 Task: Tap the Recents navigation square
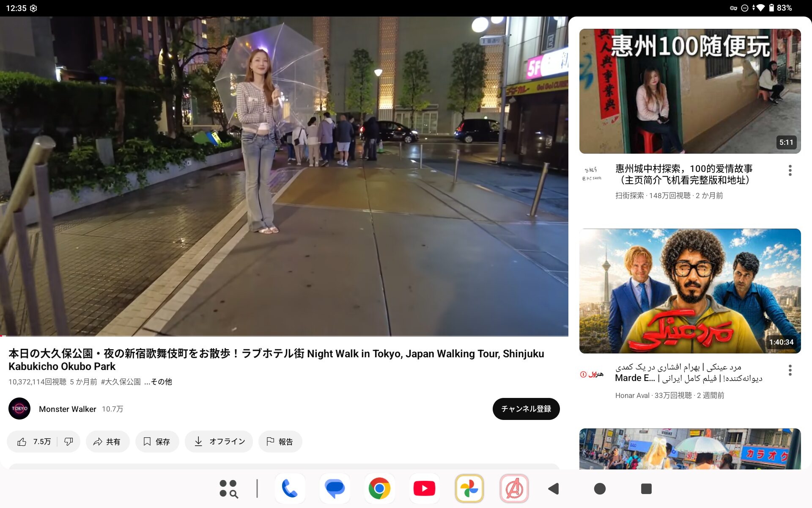[646, 489]
